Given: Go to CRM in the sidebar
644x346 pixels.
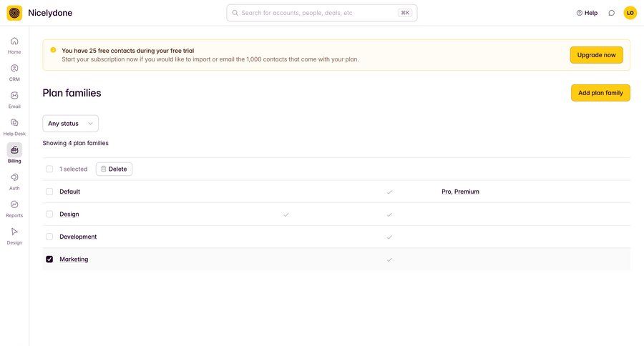Looking at the screenshot, I should 14,69.
